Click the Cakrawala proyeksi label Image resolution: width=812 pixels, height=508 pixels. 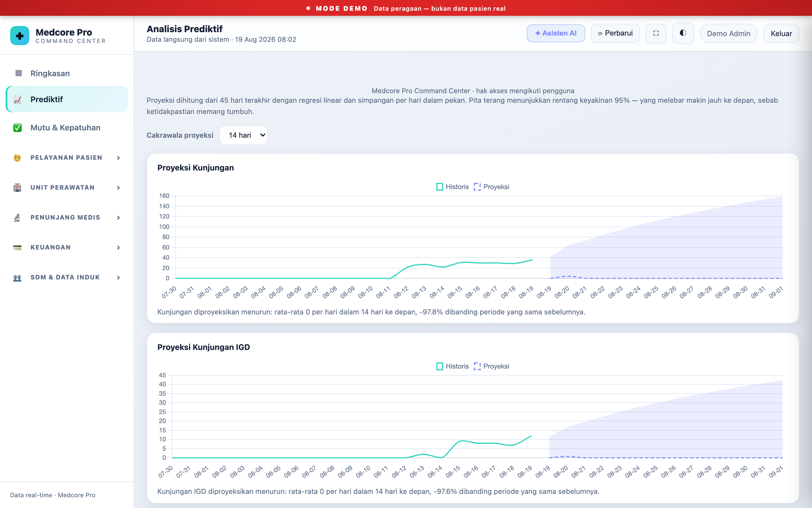[180, 135]
